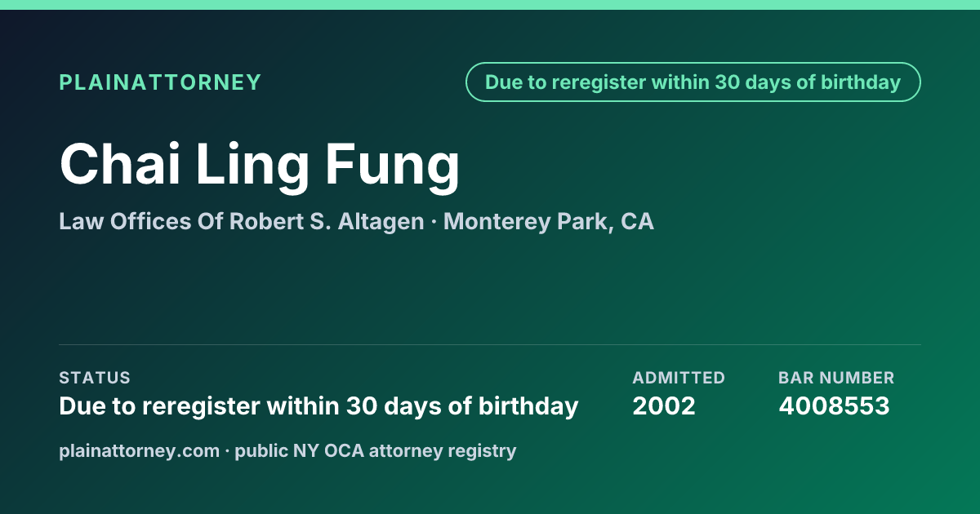Select the admitted year 2002

point(664,406)
